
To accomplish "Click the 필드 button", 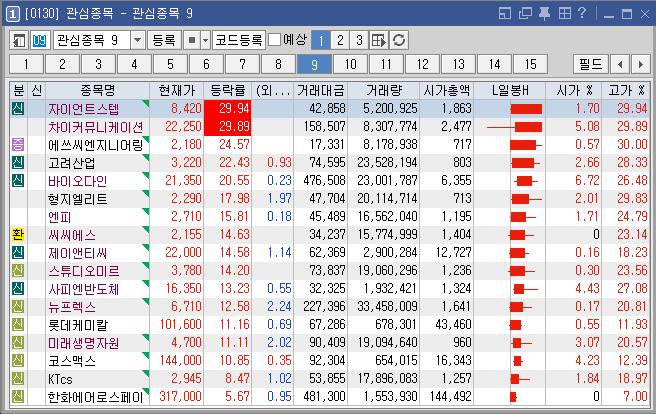I will (591, 64).
